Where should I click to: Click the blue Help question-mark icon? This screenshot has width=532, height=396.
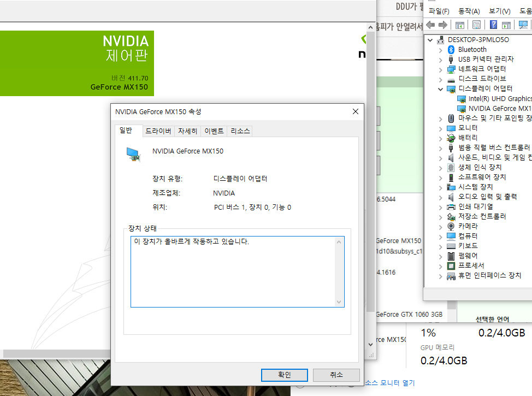click(x=494, y=25)
